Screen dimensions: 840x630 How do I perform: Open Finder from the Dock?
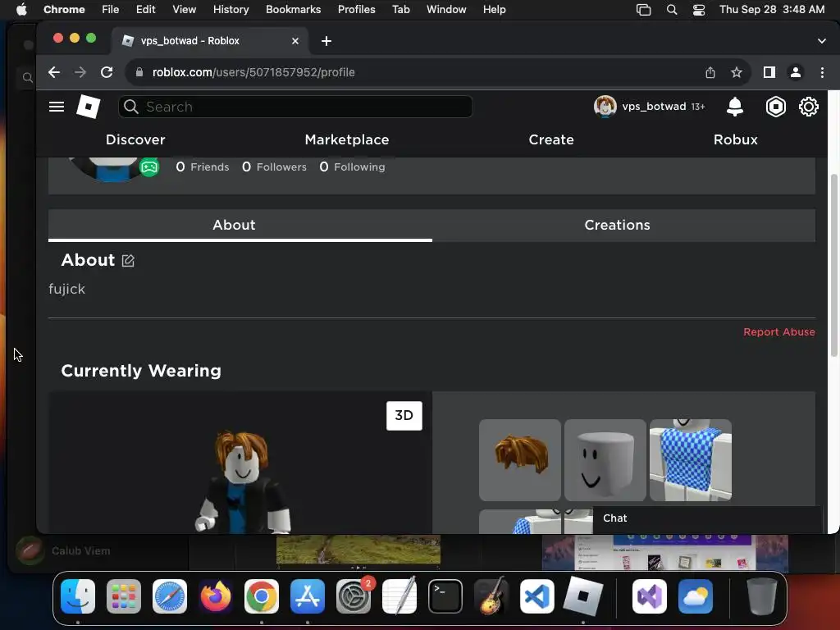pos(78,596)
